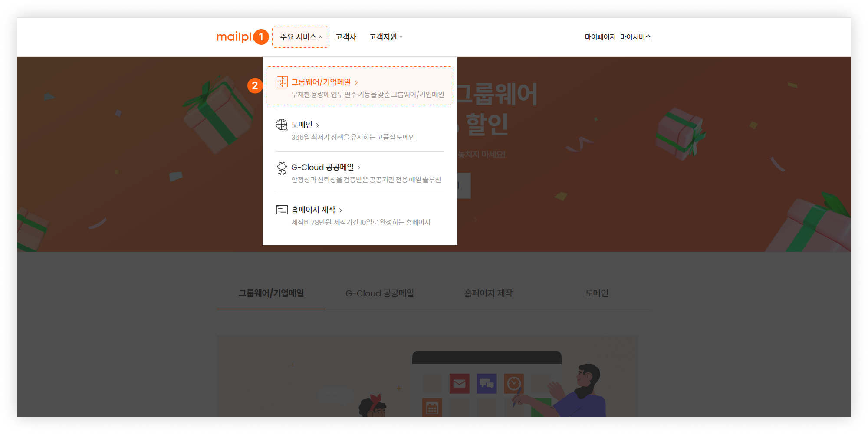Select 도메인 in the services dropdown
The height and width of the screenshot is (434, 868).
(360, 130)
